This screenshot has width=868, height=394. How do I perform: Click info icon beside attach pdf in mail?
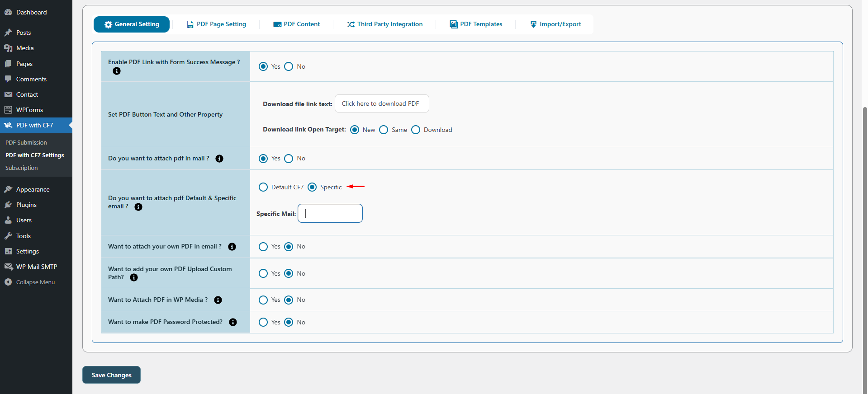tap(219, 159)
